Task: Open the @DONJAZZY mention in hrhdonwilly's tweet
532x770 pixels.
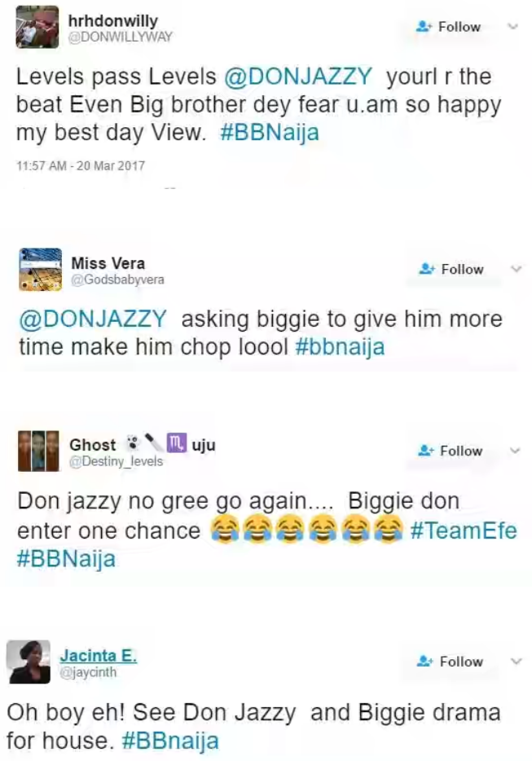Action: 298,77
